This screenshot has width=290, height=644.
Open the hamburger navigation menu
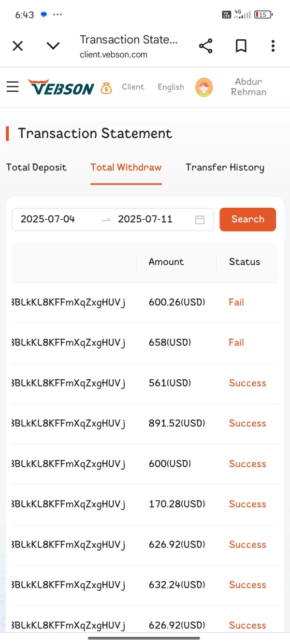click(13, 87)
